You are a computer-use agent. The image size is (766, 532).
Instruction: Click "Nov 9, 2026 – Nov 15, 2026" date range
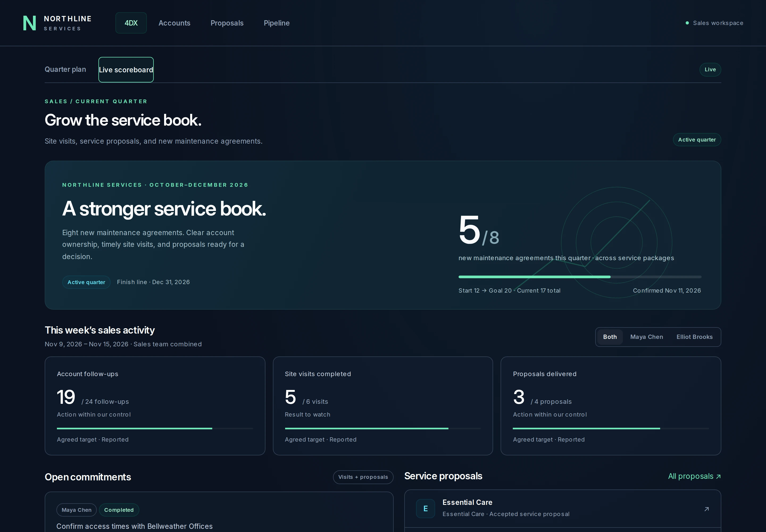coord(86,344)
